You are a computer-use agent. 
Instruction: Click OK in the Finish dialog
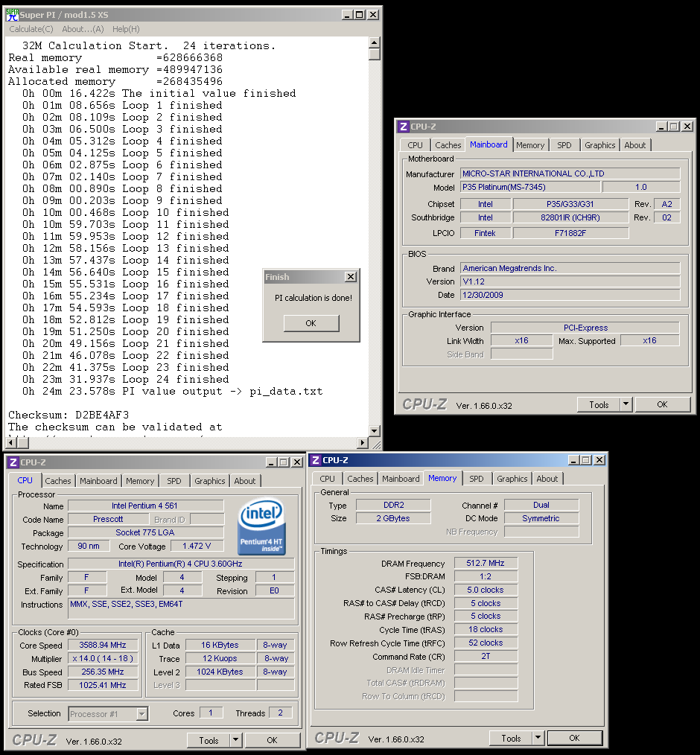click(311, 323)
